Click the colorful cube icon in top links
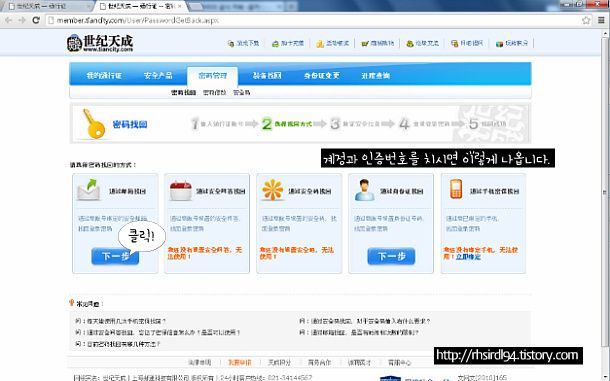 coord(499,44)
